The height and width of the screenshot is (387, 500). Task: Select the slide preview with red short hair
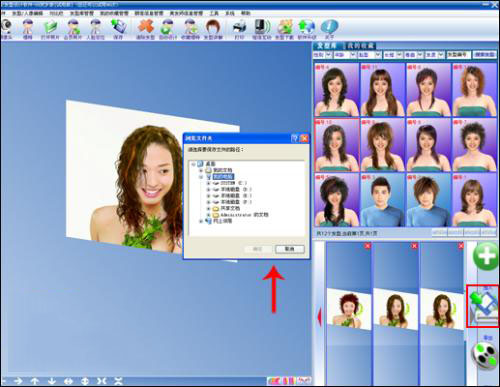(x=349, y=308)
